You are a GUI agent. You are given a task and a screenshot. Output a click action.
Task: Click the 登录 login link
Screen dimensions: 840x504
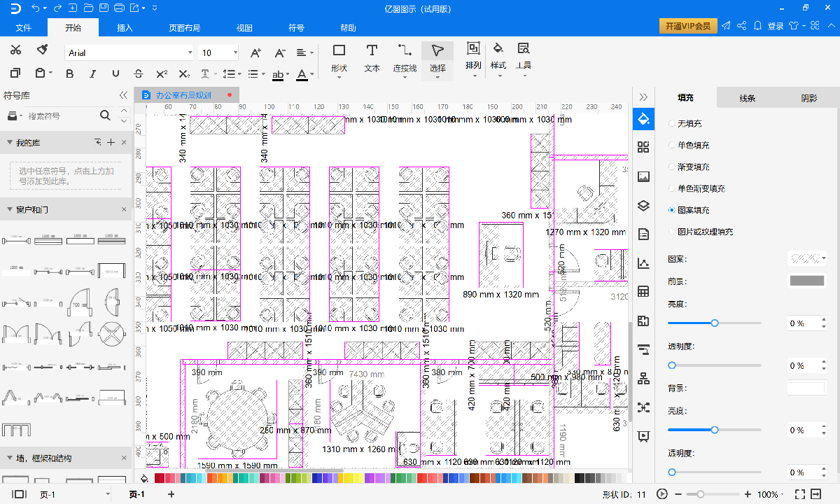(x=776, y=26)
